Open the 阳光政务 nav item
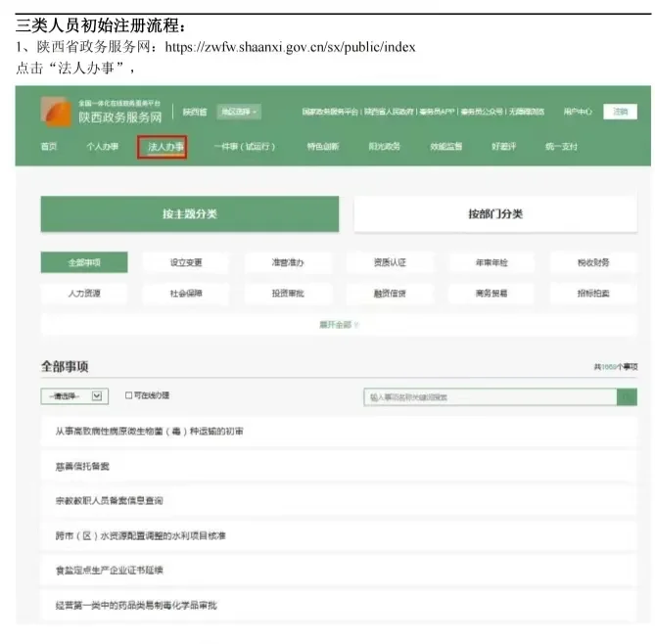Image resolution: width=655 pixels, height=644 pixels. click(x=385, y=146)
